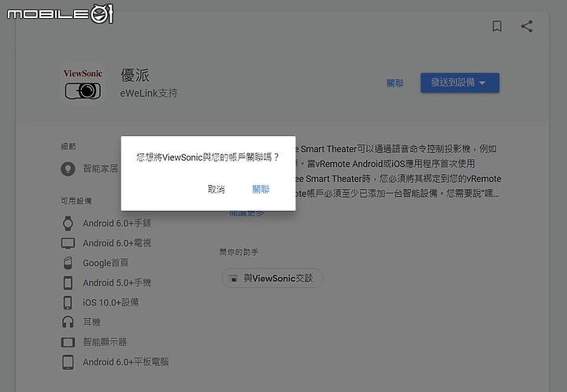Click the 問你的助手 heading

239,252
